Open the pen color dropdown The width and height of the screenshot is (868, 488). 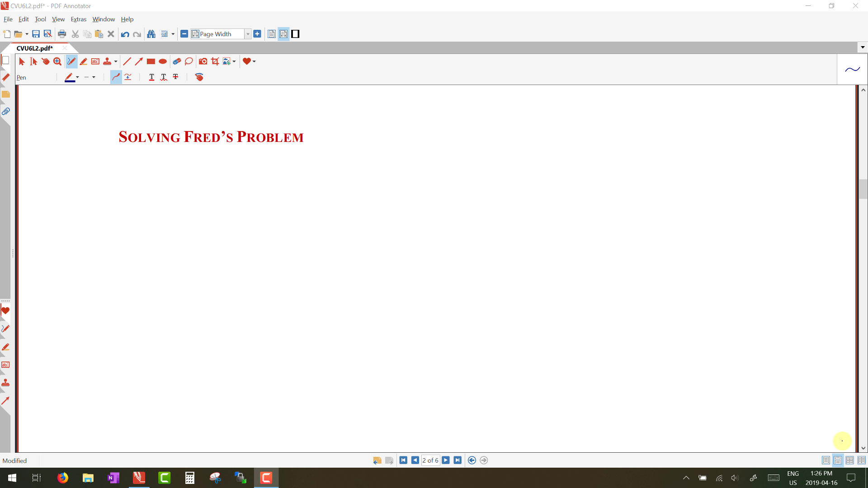[77, 77]
